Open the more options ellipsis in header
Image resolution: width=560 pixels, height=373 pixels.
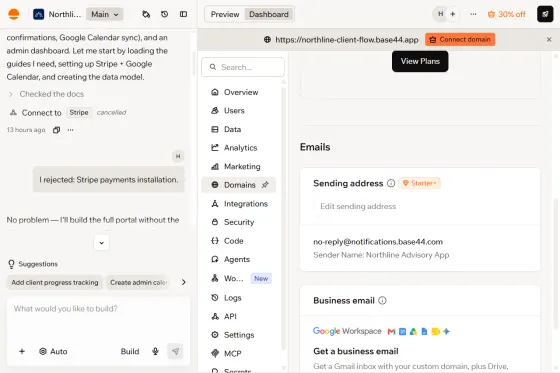pyautogui.click(x=473, y=14)
